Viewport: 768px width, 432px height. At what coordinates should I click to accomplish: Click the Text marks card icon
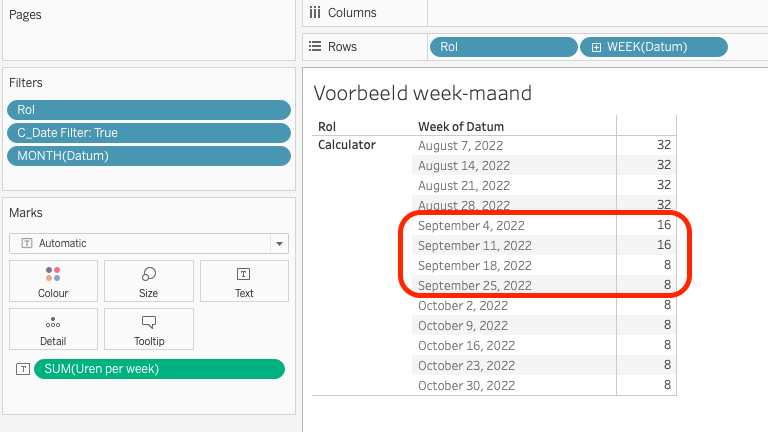(x=244, y=274)
